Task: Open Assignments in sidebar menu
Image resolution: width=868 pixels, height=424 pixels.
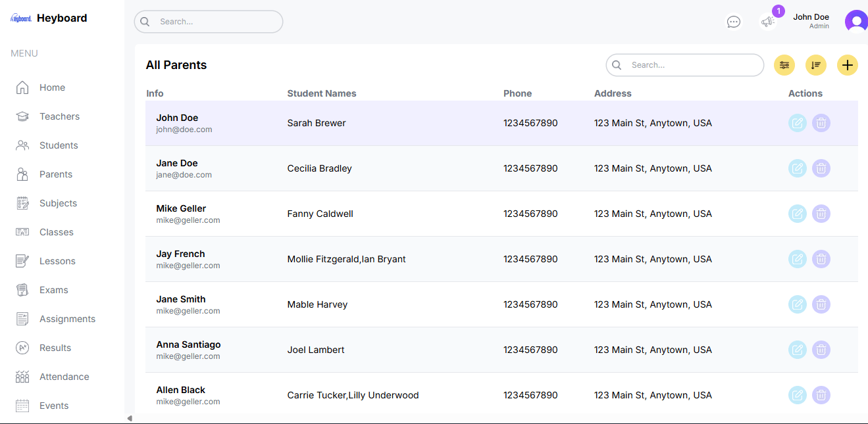Action: point(56,319)
